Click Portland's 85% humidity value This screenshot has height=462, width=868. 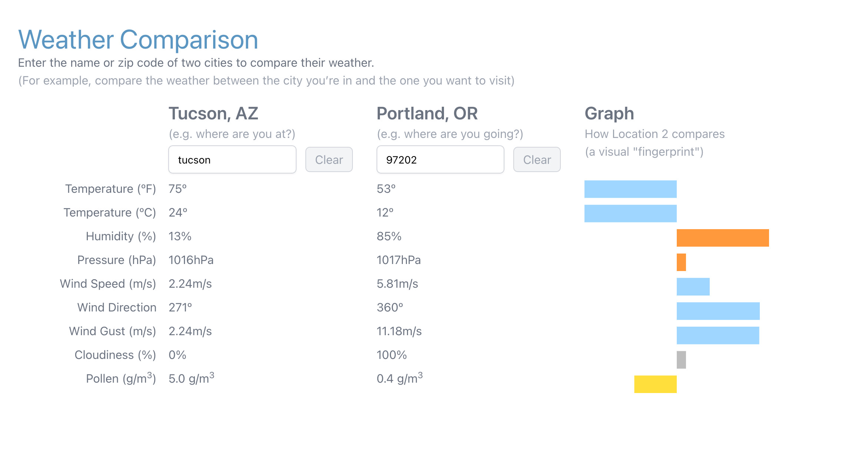click(x=389, y=236)
